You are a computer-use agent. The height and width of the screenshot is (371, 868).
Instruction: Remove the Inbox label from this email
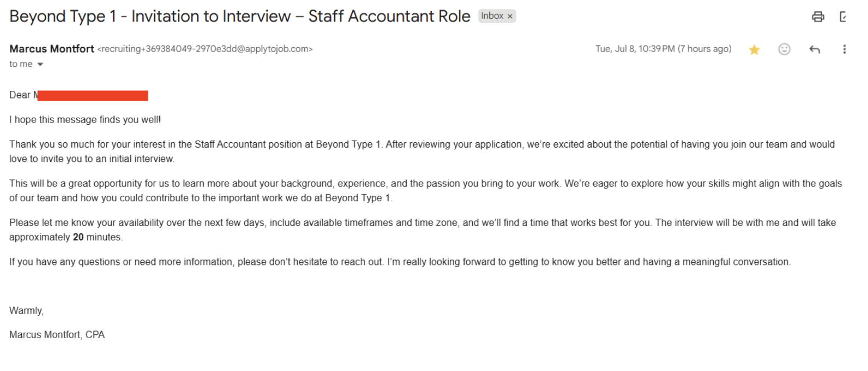(x=510, y=16)
